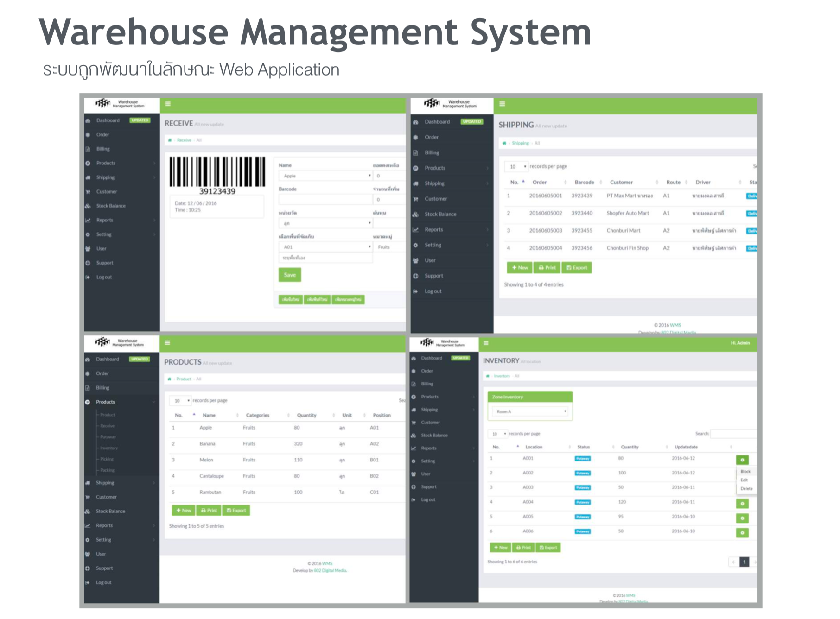Open records per page dropdown on SHIPPING screen
Image resolution: width=840 pixels, height=619 pixels.
click(517, 167)
